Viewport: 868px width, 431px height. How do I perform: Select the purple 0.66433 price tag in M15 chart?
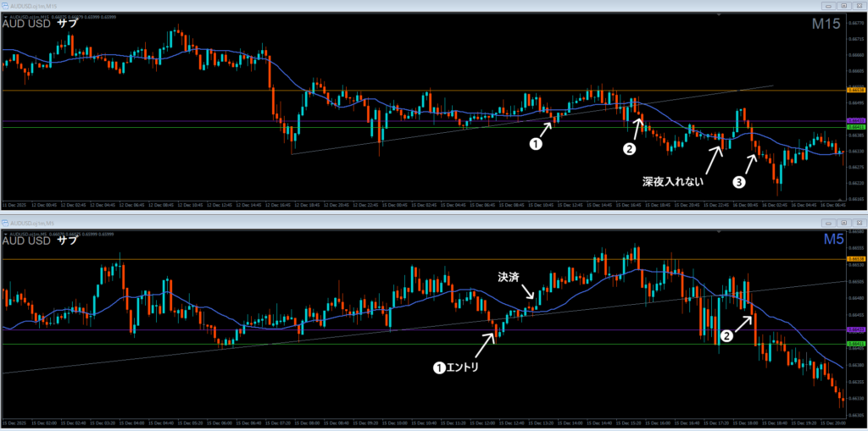point(856,120)
